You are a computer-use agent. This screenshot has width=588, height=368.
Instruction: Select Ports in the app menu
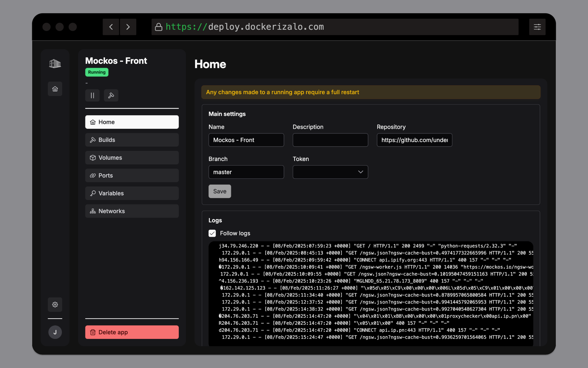tap(132, 175)
